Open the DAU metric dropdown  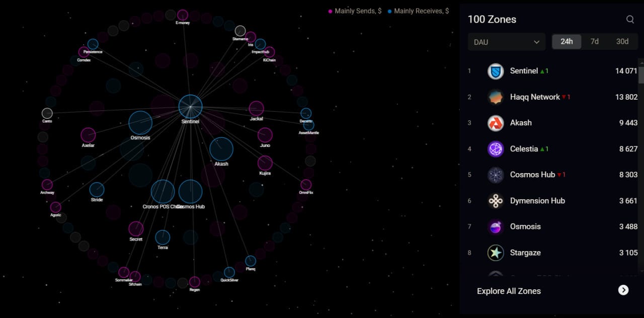pyautogui.click(x=506, y=42)
